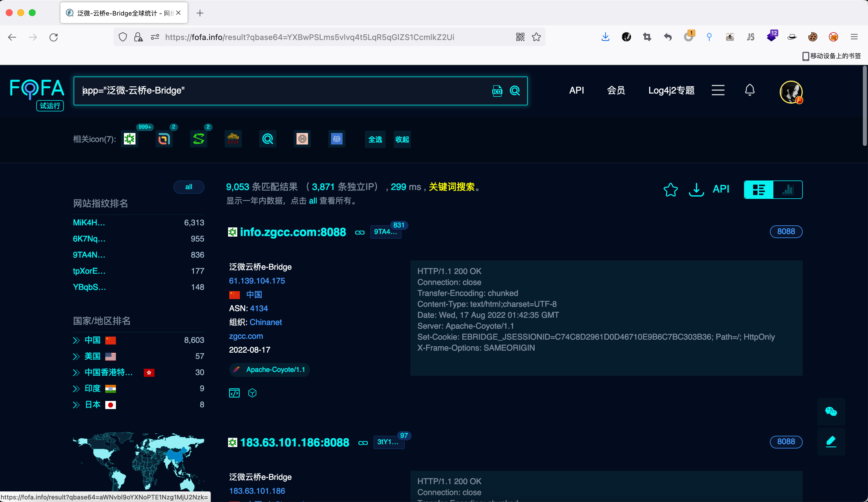Click the zgcc.com domain link
Viewport: 868px width, 502px height.
(246, 336)
